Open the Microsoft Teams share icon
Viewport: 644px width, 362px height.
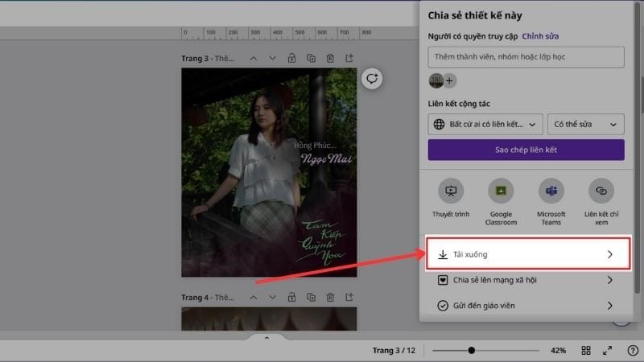click(551, 191)
